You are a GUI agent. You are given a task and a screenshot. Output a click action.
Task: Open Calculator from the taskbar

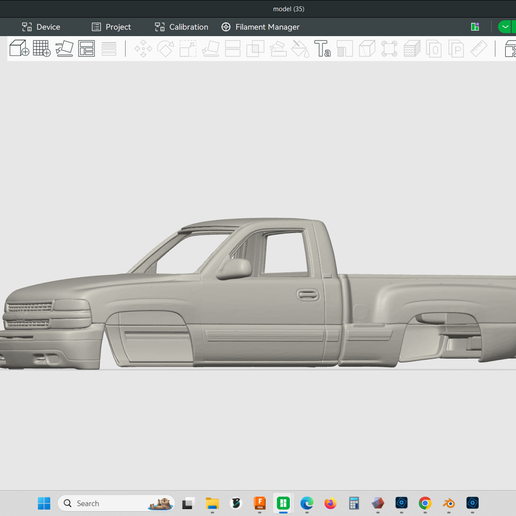click(x=354, y=503)
